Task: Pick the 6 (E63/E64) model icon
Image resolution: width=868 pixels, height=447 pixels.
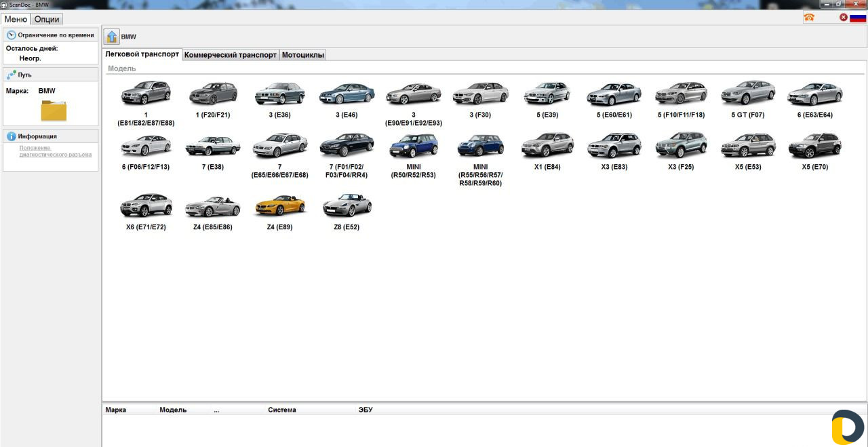Action: pos(814,94)
